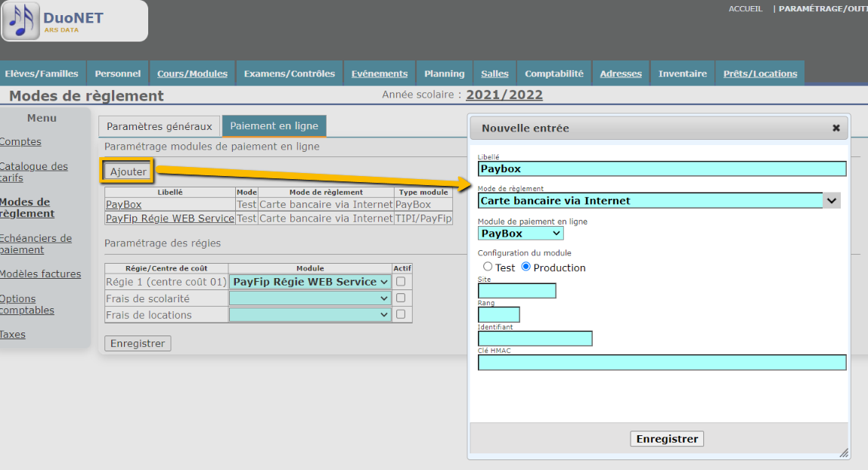Image resolution: width=868 pixels, height=470 pixels.
Task: Open the Inventaire menu
Action: click(x=683, y=73)
